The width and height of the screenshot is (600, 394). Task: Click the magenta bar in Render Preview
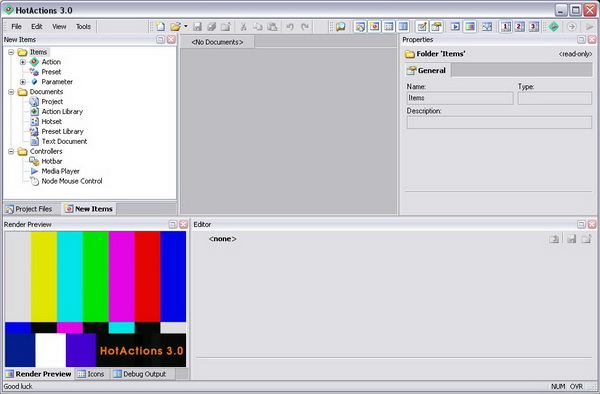tap(121, 276)
